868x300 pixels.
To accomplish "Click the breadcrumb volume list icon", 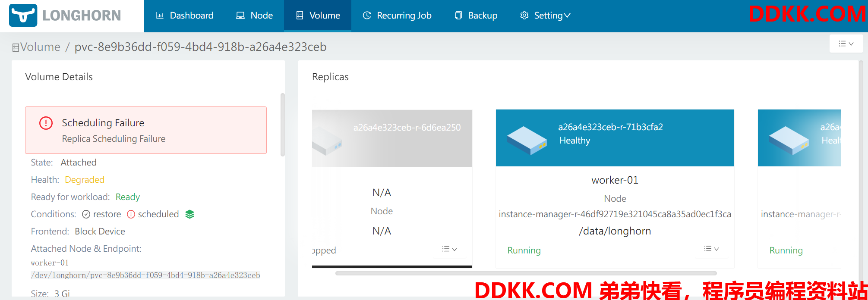I will pyautogui.click(x=16, y=47).
